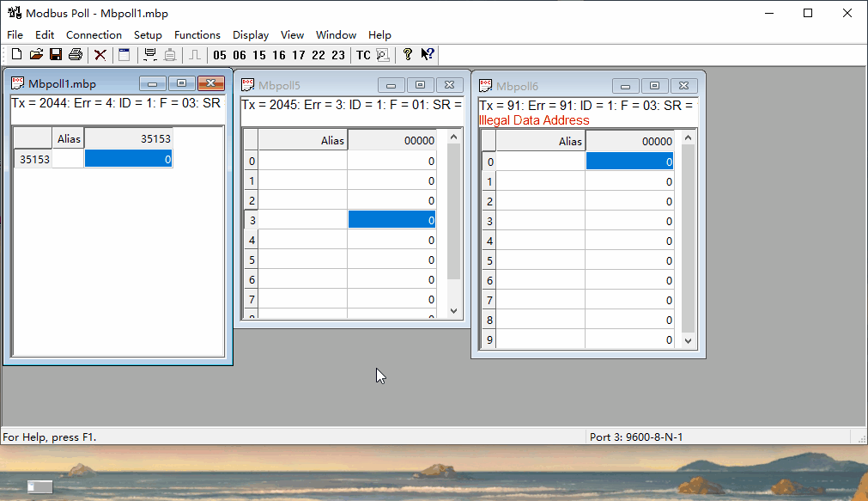Click the Mbpoll1.mbp document icon
Screen dimensions: 868x501
[18, 83]
